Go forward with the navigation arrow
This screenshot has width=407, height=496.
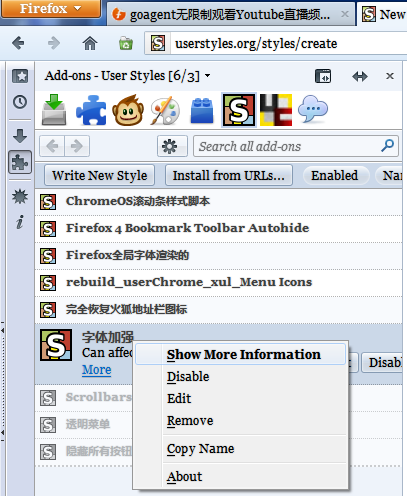tap(54, 43)
